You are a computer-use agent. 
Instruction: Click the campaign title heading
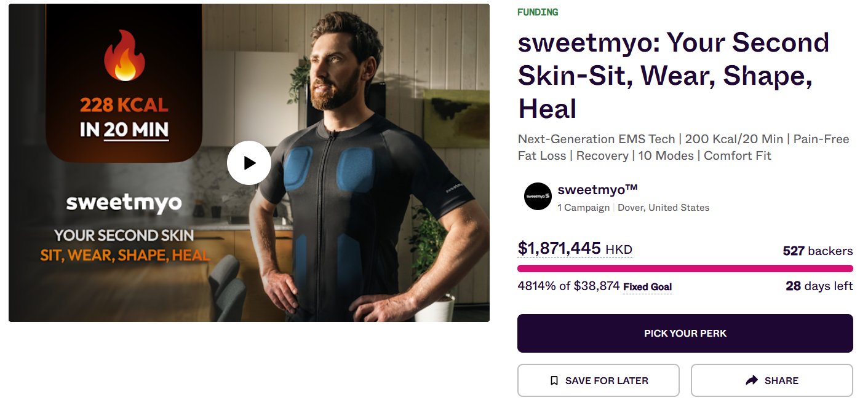(x=673, y=76)
